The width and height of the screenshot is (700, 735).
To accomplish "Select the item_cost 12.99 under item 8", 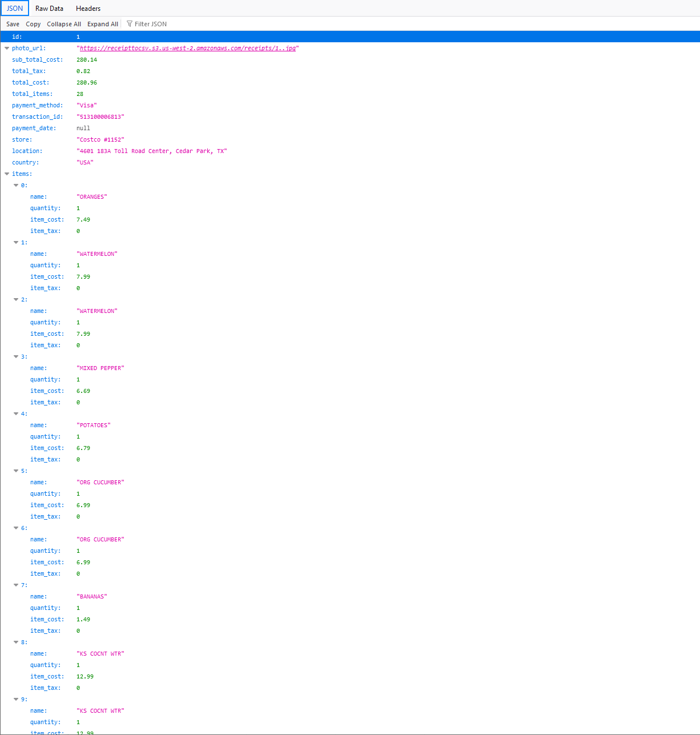I will pos(85,677).
